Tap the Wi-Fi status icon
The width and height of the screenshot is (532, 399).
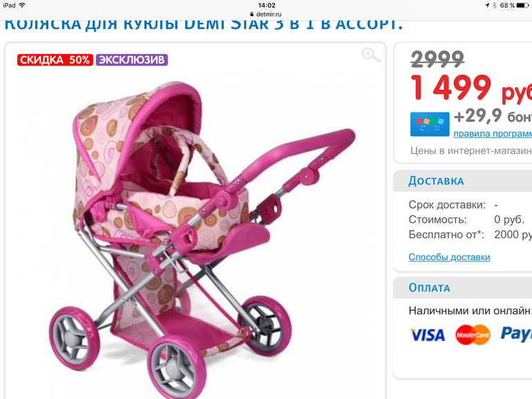[x=22, y=5]
